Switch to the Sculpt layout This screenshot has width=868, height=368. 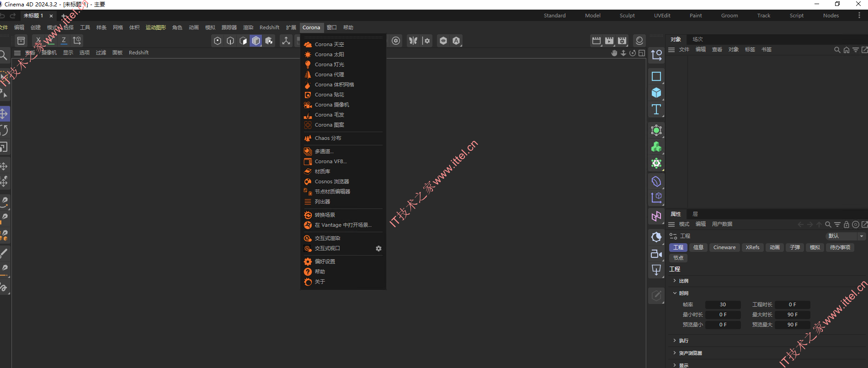pos(627,16)
